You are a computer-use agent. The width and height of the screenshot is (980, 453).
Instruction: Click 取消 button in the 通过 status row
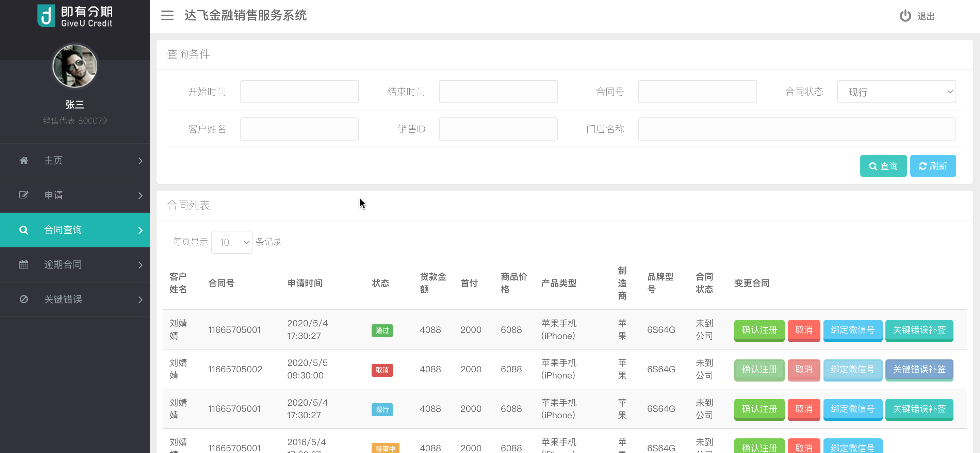tap(803, 330)
